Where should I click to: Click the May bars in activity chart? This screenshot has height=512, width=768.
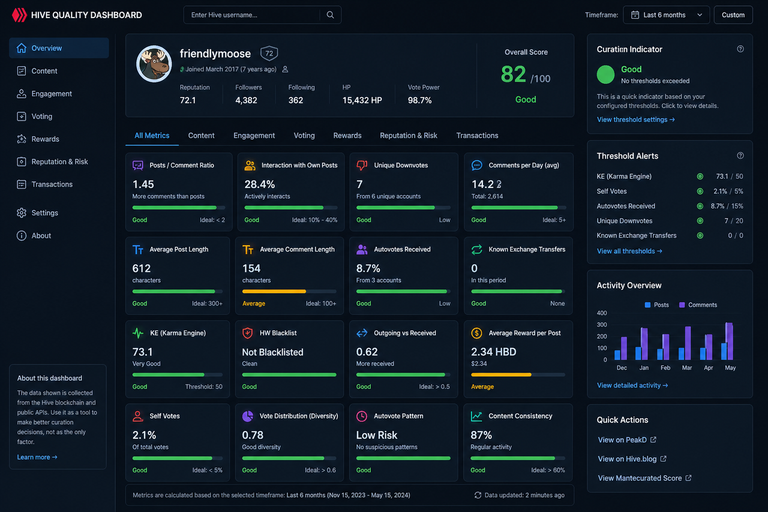(727, 341)
